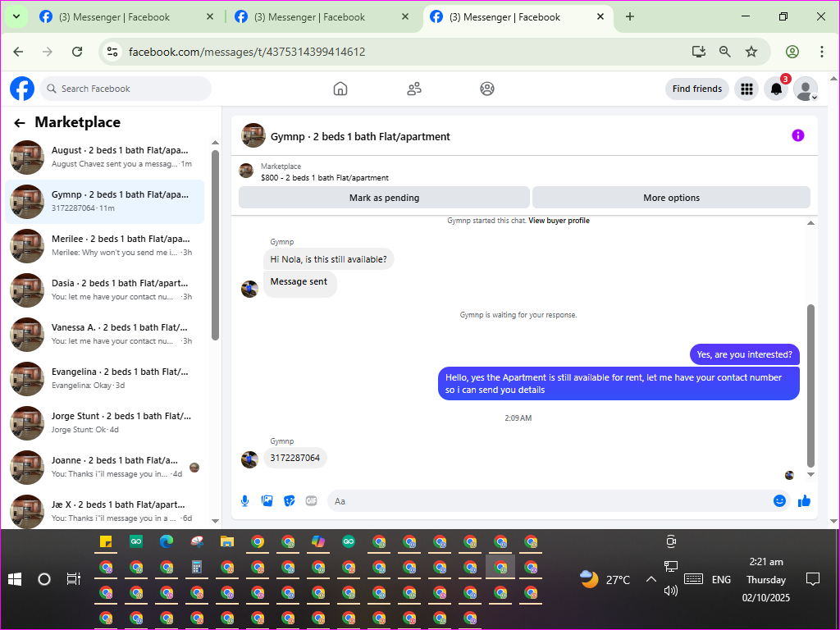Image resolution: width=840 pixels, height=630 pixels.
Task: Open a new browser tab
Action: pos(630,16)
